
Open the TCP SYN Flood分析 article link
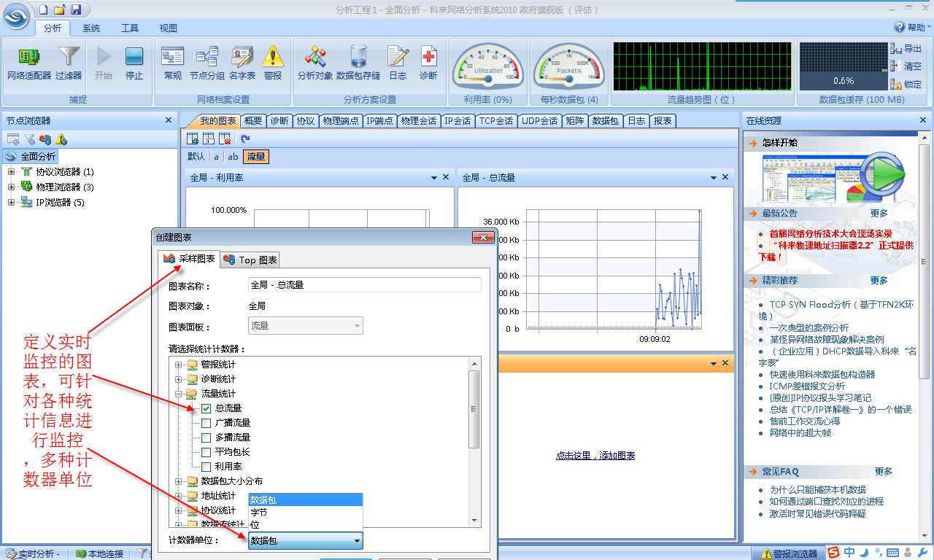(841, 305)
